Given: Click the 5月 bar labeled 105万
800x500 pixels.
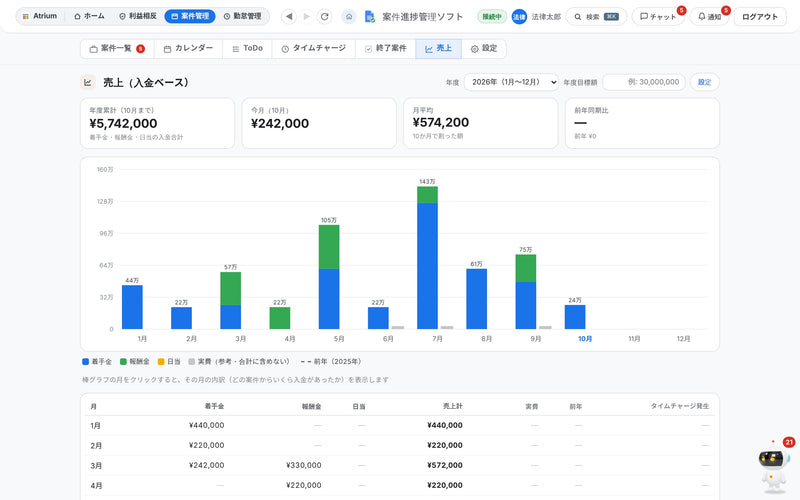Looking at the screenshot, I should click(x=329, y=277).
